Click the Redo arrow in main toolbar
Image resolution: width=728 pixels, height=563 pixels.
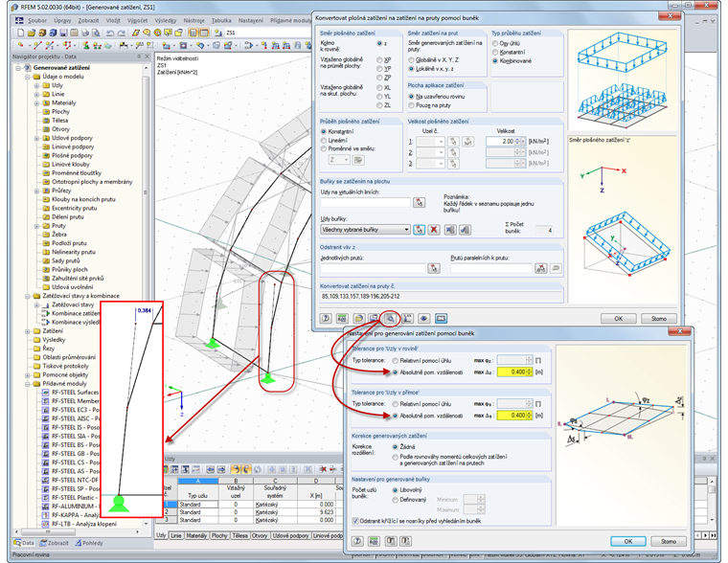(122, 33)
